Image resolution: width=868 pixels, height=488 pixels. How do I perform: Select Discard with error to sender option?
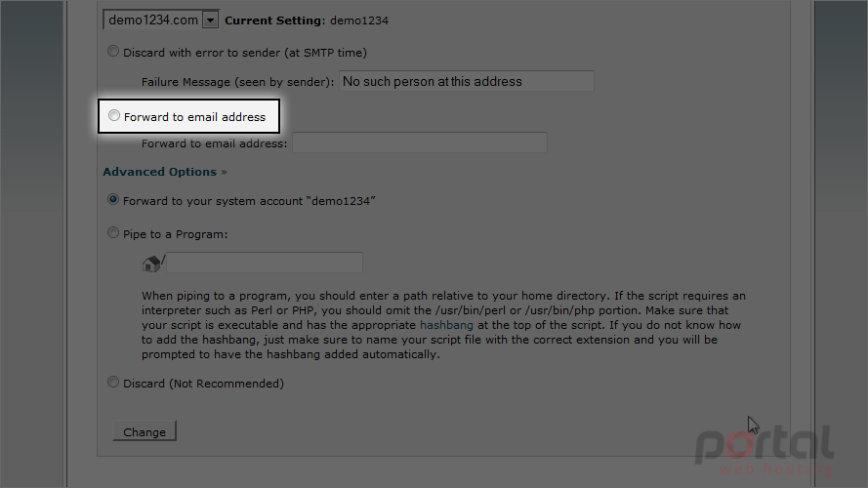(x=113, y=52)
